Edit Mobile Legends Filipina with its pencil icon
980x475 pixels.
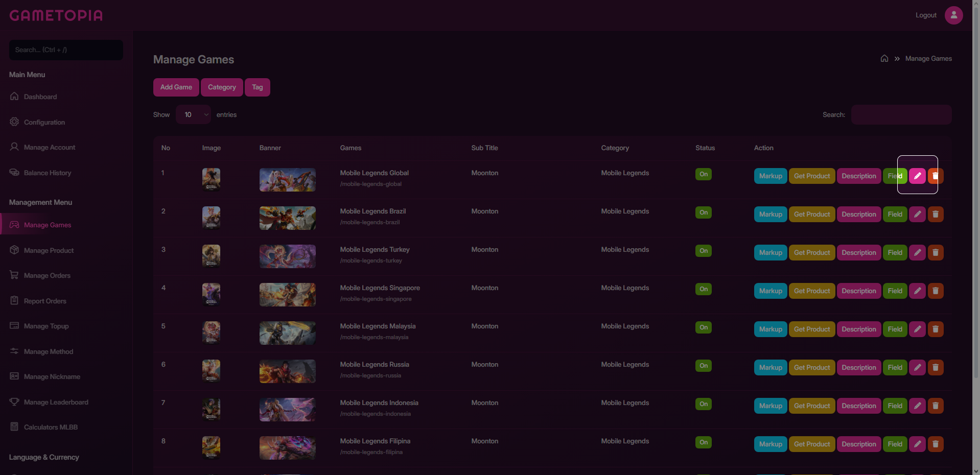(x=917, y=444)
